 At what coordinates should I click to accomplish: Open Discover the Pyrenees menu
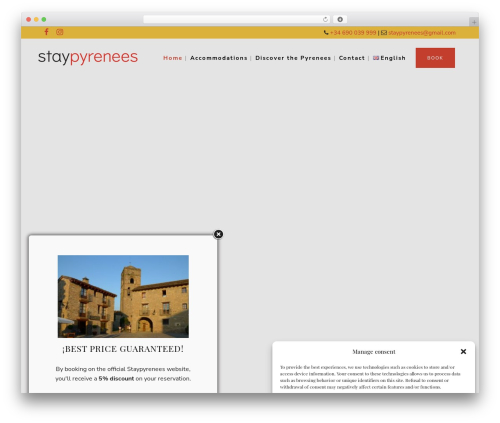tap(293, 58)
